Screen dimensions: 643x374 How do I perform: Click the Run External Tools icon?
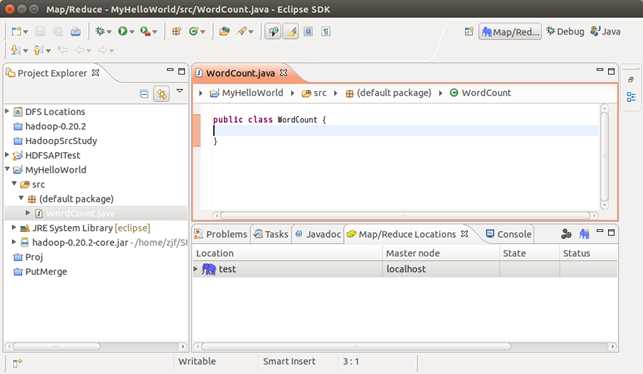pyautogui.click(x=145, y=31)
